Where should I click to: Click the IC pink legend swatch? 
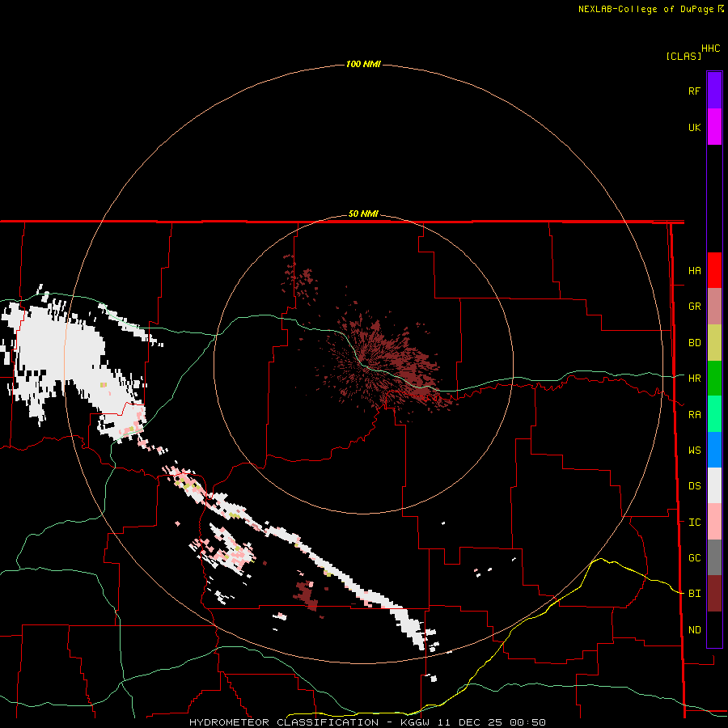coord(714,522)
